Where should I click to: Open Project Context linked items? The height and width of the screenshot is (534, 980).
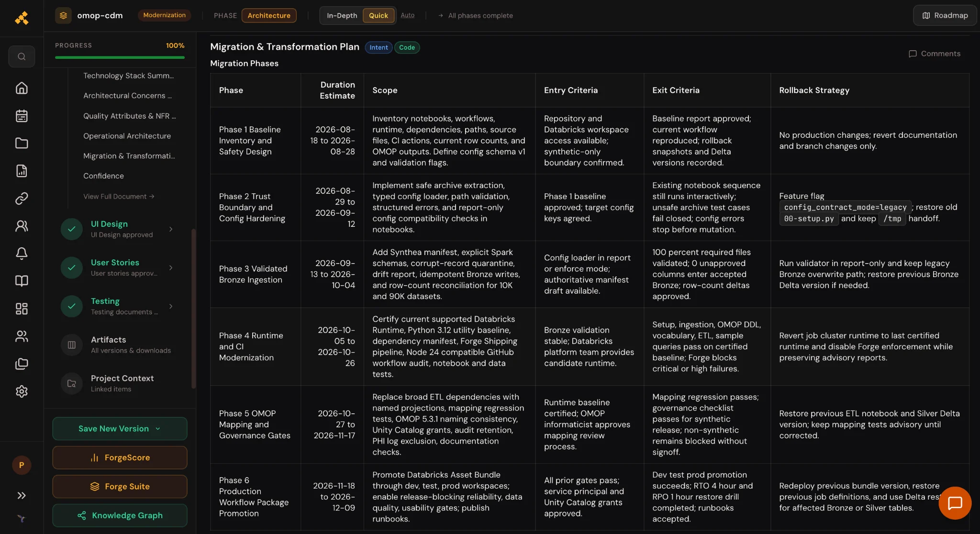click(x=120, y=383)
